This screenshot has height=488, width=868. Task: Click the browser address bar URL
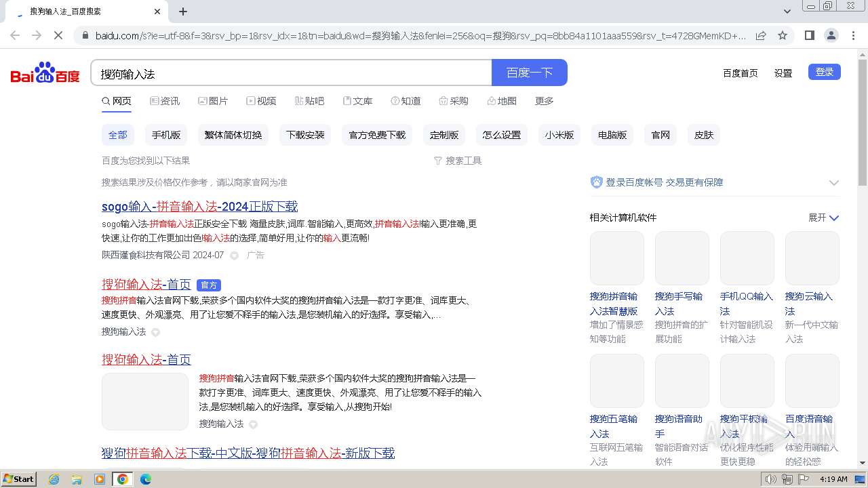coord(420,35)
